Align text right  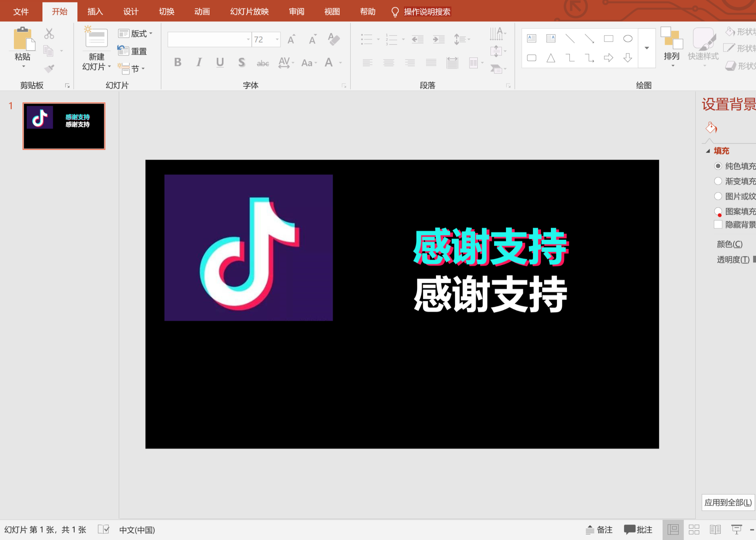click(410, 63)
